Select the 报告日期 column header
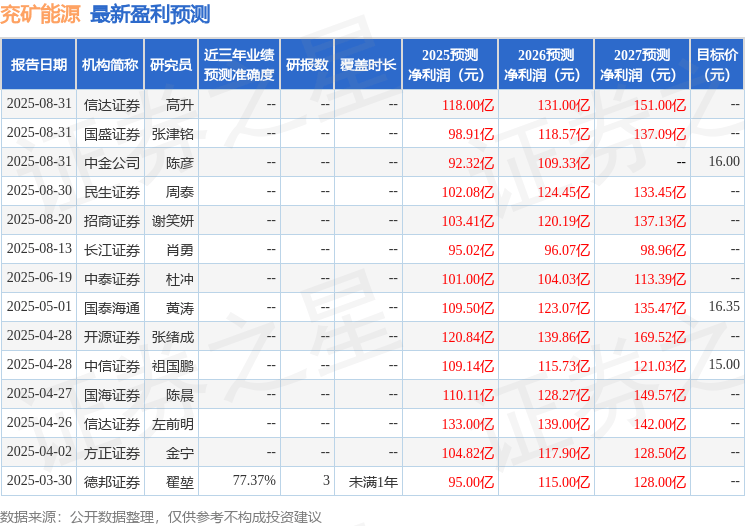Image resolution: width=745 pixels, height=526 pixels. pos(38,65)
